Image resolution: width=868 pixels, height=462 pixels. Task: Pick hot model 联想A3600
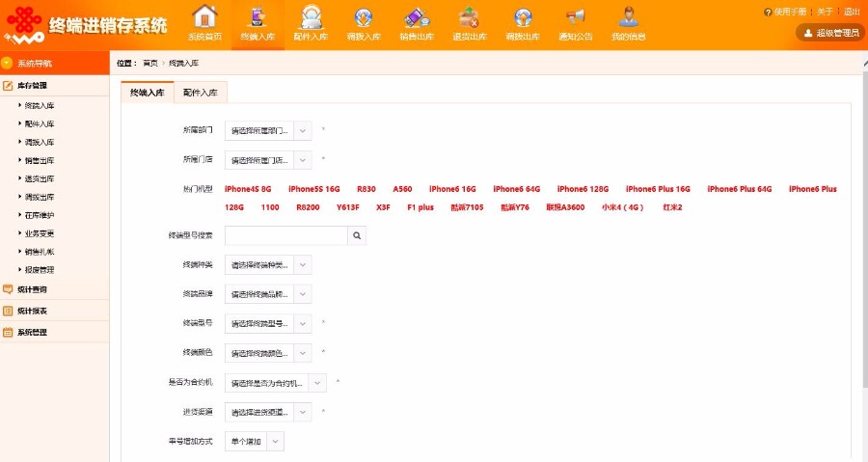coord(565,207)
